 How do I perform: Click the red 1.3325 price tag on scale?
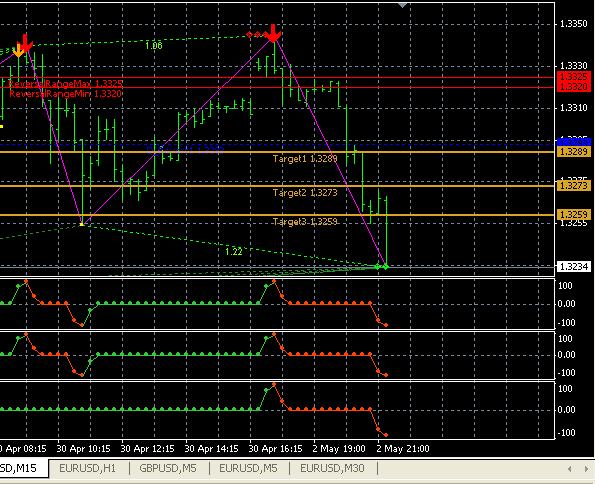(574, 76)
